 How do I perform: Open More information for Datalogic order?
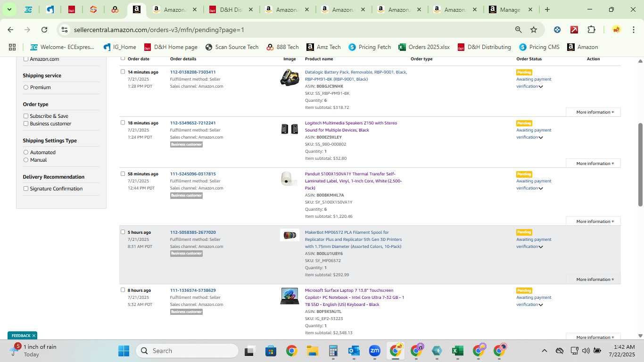tap(593, 112)
